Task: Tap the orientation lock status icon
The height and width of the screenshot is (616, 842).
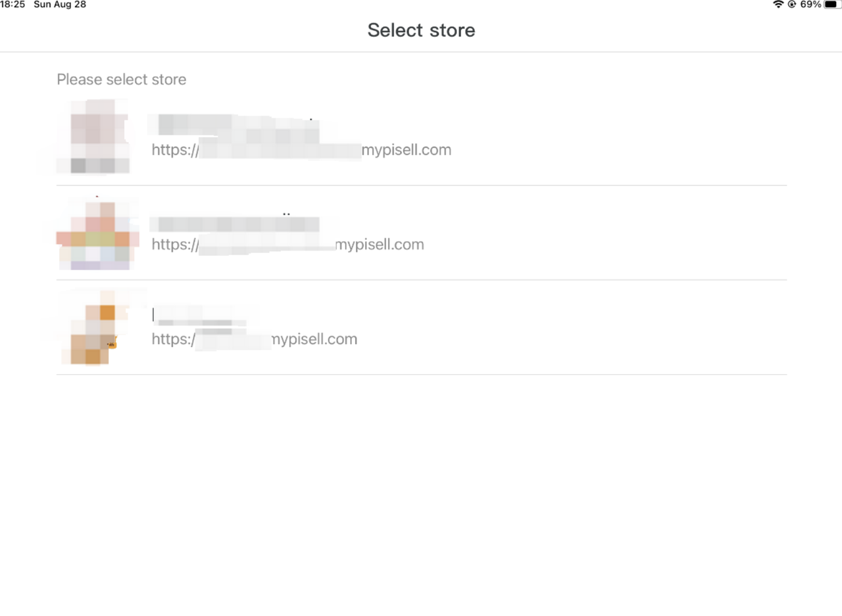Action: pyautogui.click(x=792, y=5)
